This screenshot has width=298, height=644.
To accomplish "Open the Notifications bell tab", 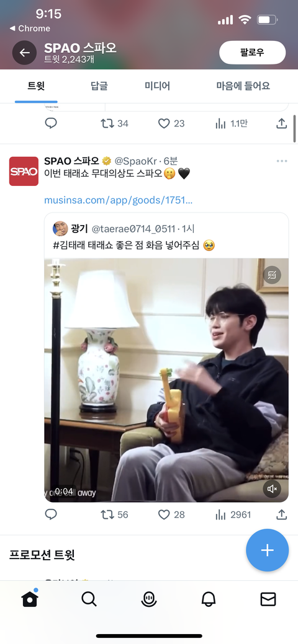I will [209, 599].
